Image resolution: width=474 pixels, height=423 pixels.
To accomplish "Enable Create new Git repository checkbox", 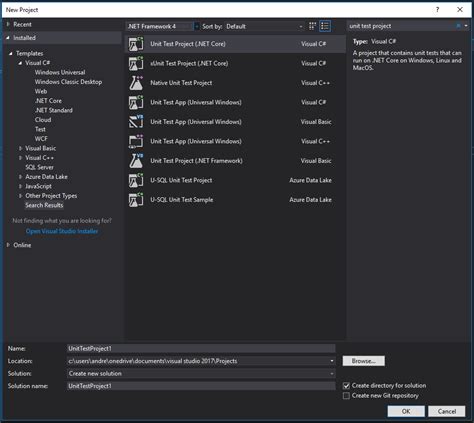I will pyautogui.click(x=346, y=396).
